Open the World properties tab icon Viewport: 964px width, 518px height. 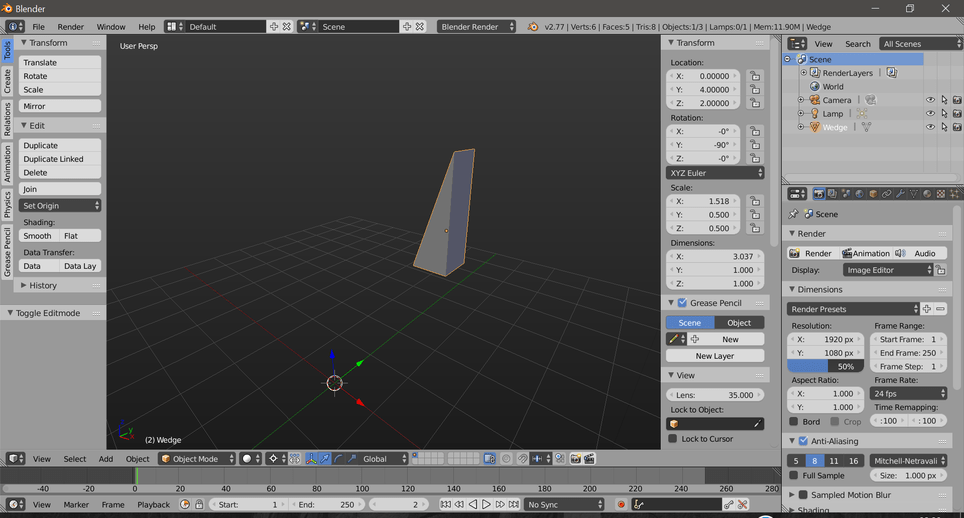[x=859, y=194]
